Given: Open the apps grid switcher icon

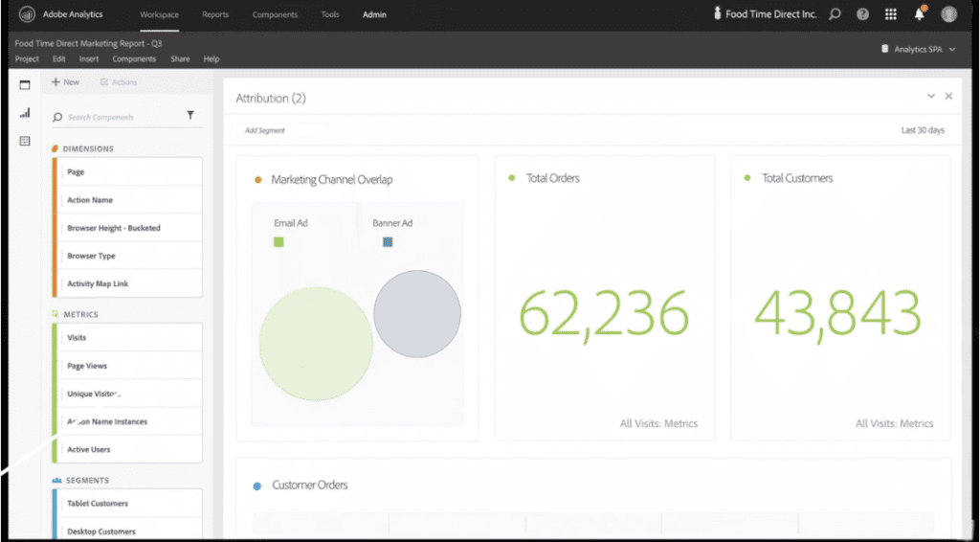Looking at the screenshot, I should click(x=891, y=13).
